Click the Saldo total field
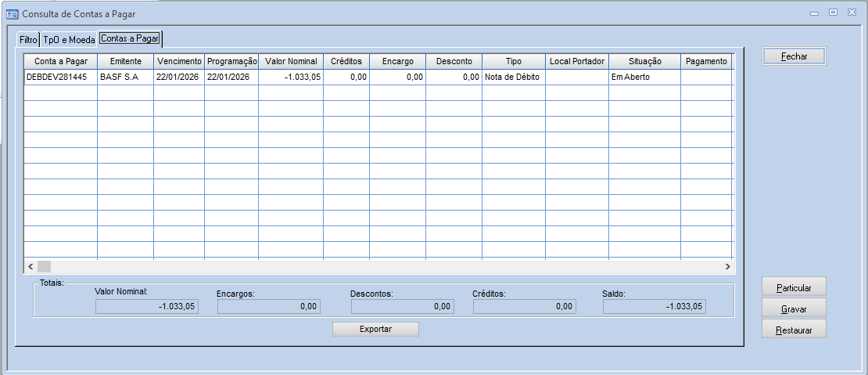 654,307
